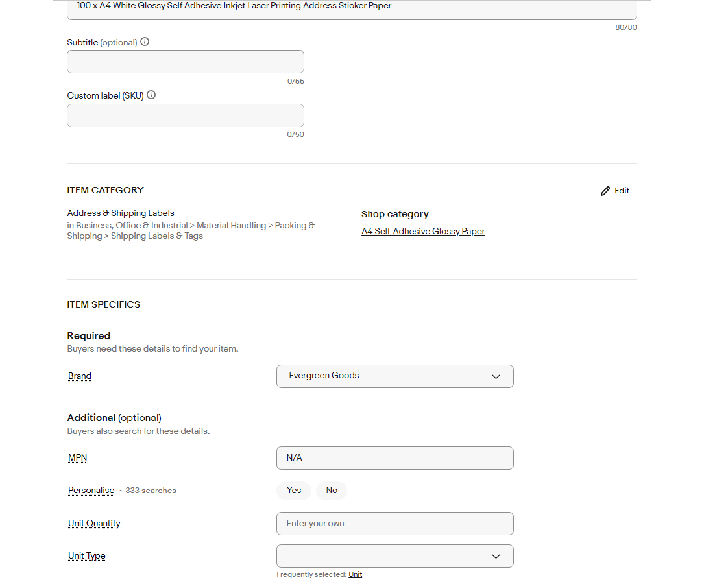This screenshot has height=582, width=728.
Task: Click the Unit Quantity label link
Action: 94,523
